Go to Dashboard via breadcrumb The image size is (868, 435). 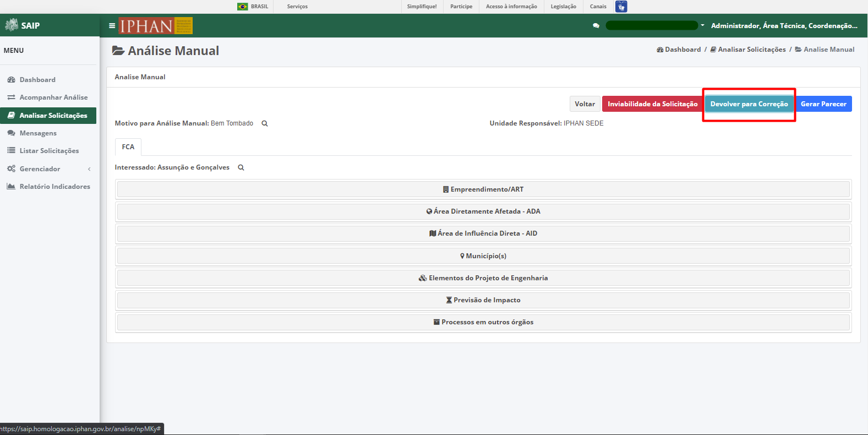point(679,50)
